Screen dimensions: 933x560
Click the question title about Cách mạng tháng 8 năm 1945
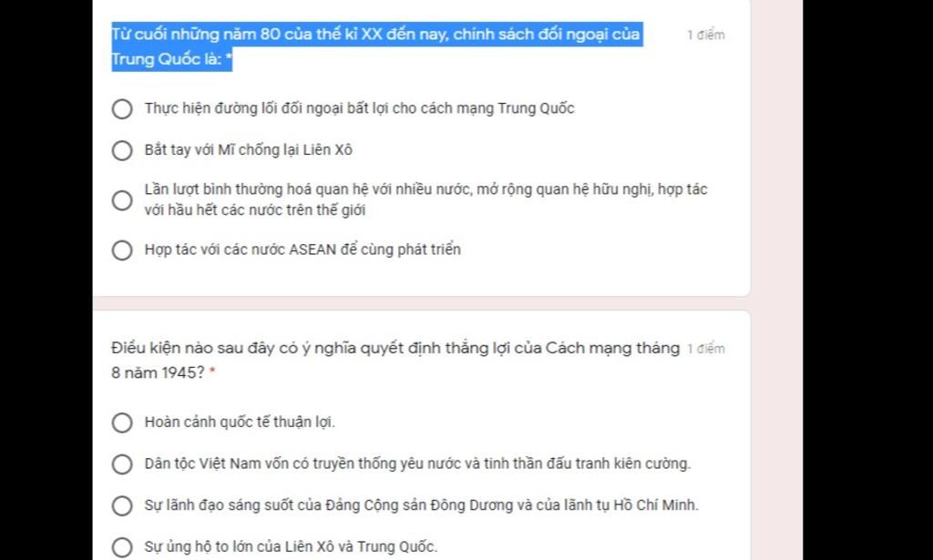pyautogui.click(x=395, y=361)
